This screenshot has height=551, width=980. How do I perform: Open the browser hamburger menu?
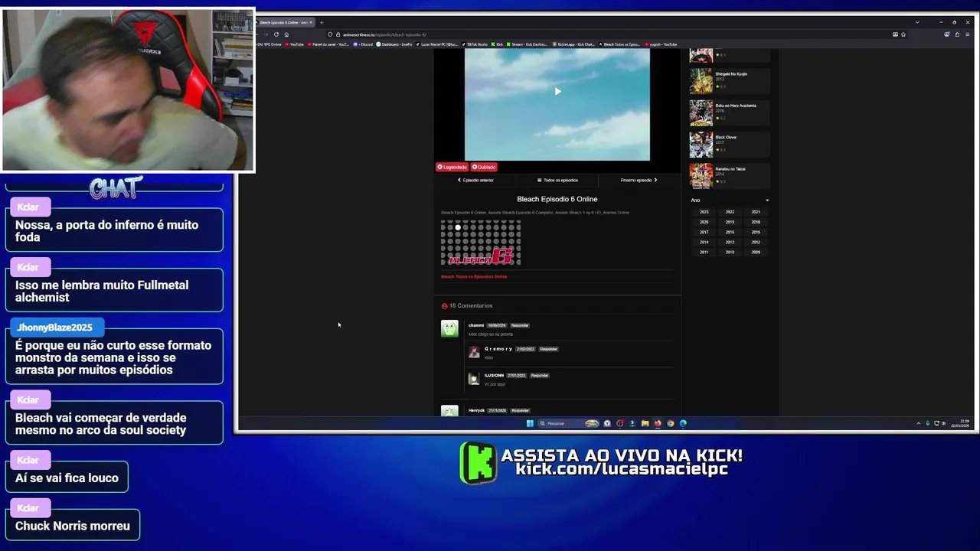pos(967,34)
